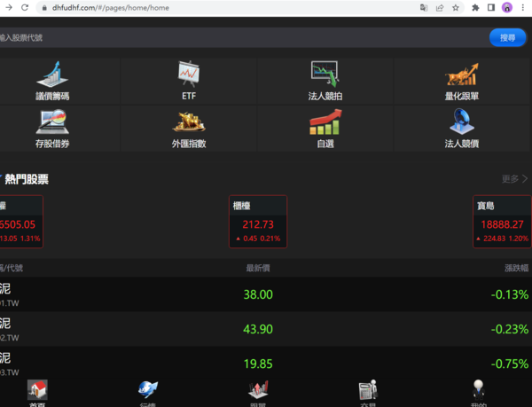532x407 pixels.
Task: Open the 存股借券 magnifier icon
Action: pyautogui.click(x=51, y=121)
